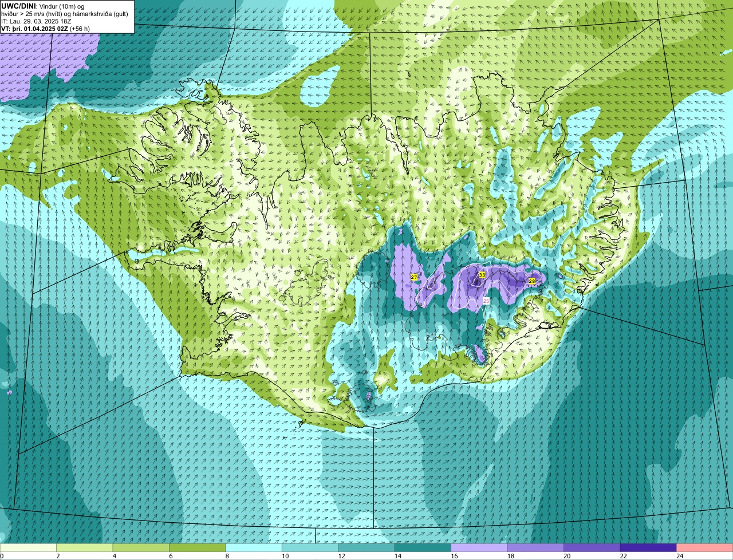Click the legend tick label 2
733x560 pixels.
(x=58, y=556)
